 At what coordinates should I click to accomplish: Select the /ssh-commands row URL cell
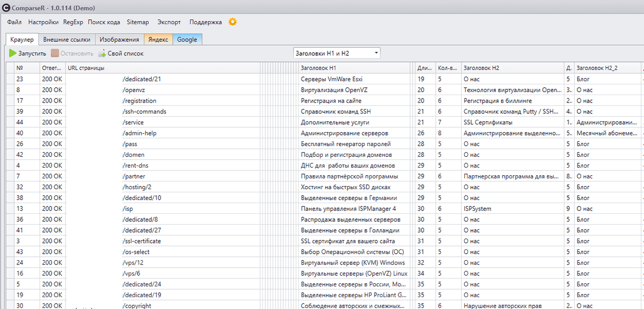144,111
